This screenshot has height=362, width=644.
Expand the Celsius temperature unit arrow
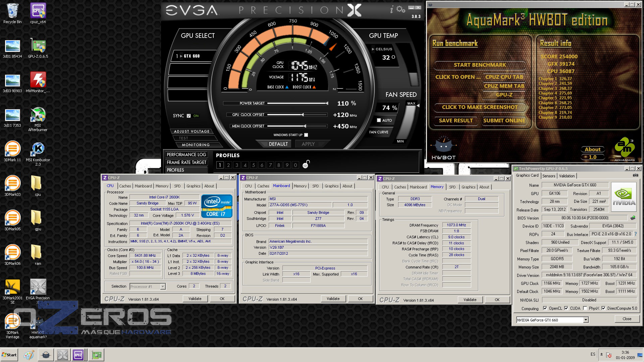373,49
